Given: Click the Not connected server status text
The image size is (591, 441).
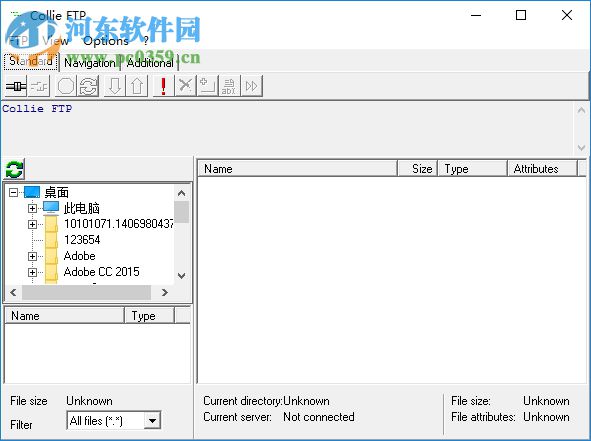Looking at the screenshot, I should click(318, 417).
